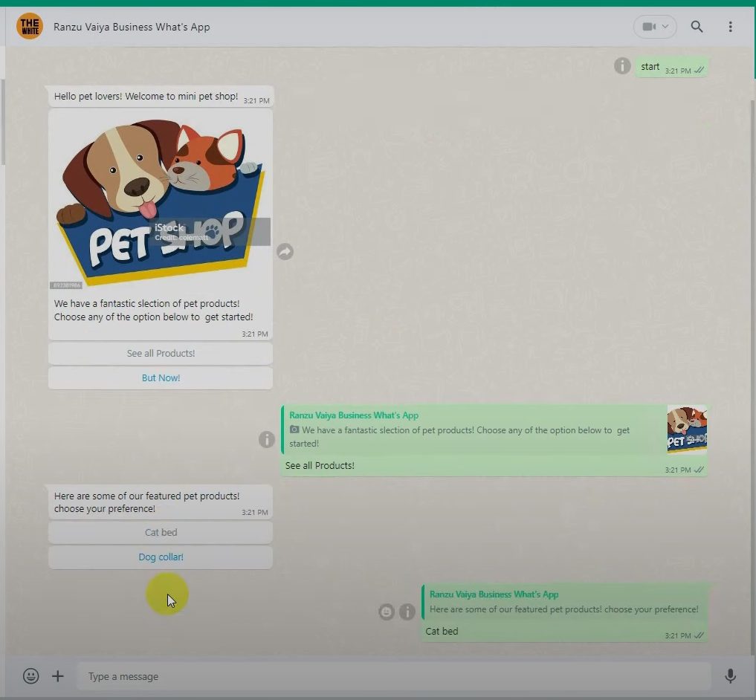Click info icon beside 'start' message

[622, 66]
